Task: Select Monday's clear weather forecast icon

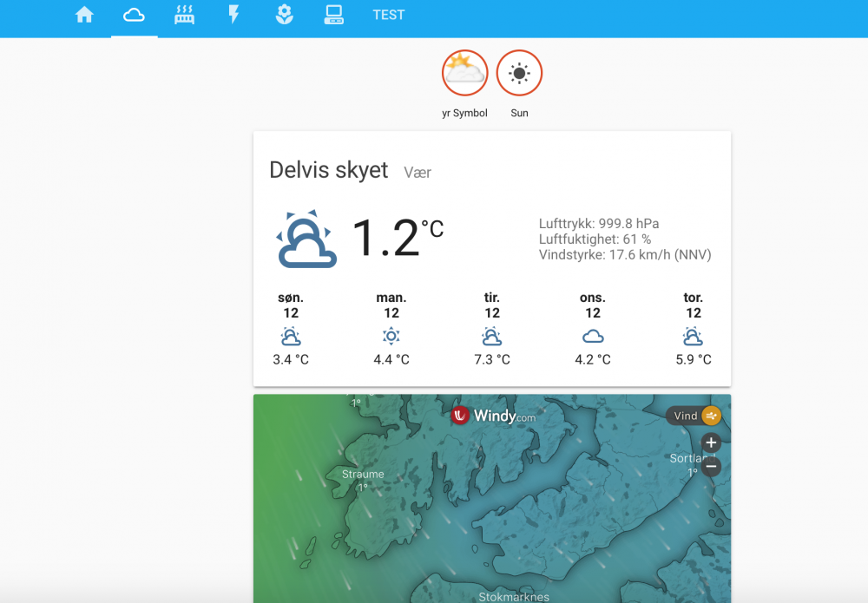Action: coord(391,336)
